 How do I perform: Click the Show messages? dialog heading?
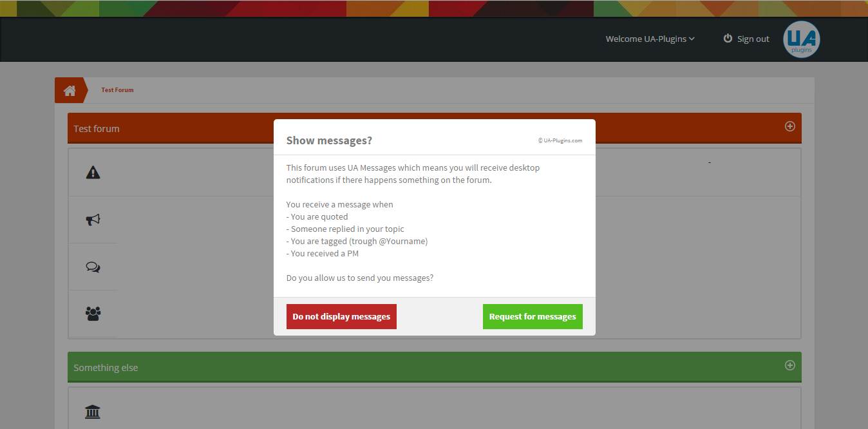[x=329, y=140]
